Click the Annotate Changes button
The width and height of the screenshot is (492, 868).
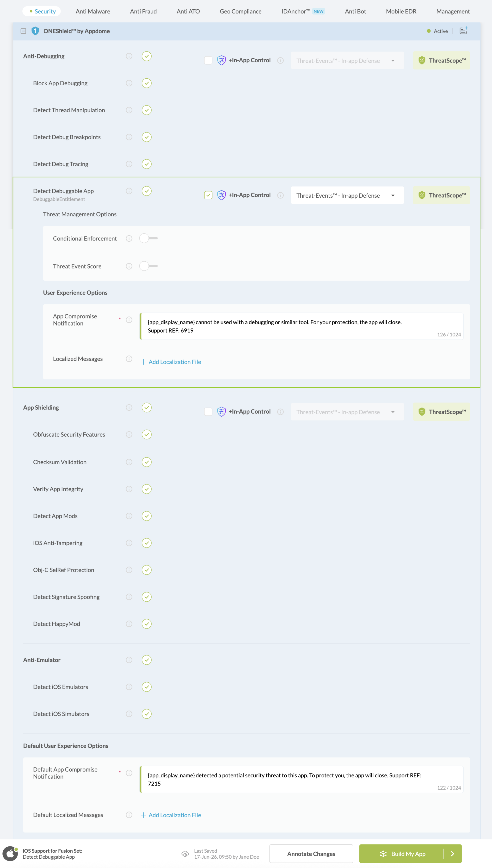(311, 854)
